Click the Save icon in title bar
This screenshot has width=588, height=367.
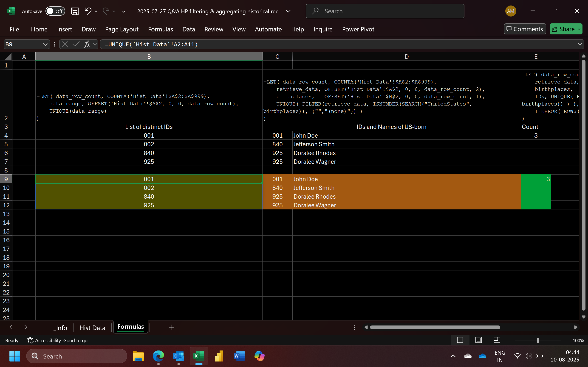click(x=75, y=11)
